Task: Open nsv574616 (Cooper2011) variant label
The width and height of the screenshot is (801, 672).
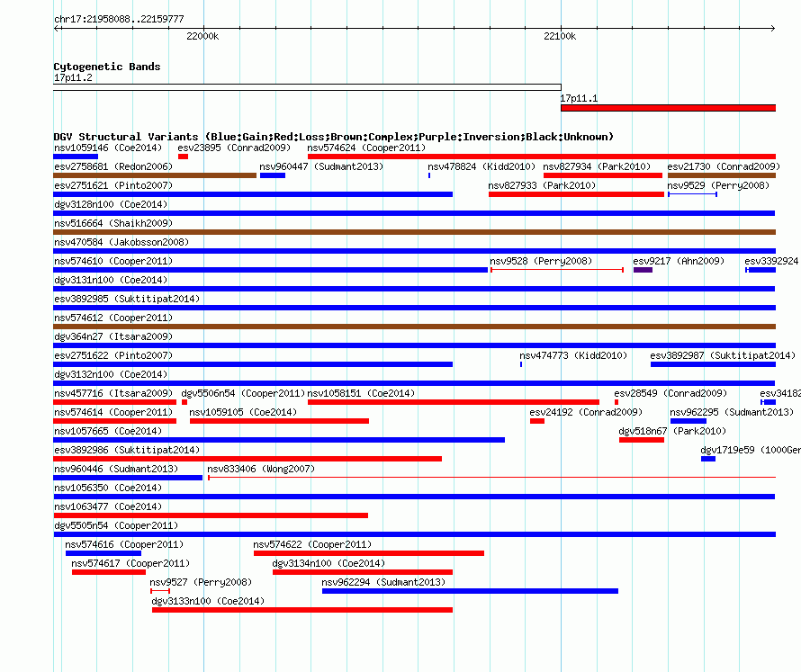Action: pyautogui.click(x=124, y=545)
